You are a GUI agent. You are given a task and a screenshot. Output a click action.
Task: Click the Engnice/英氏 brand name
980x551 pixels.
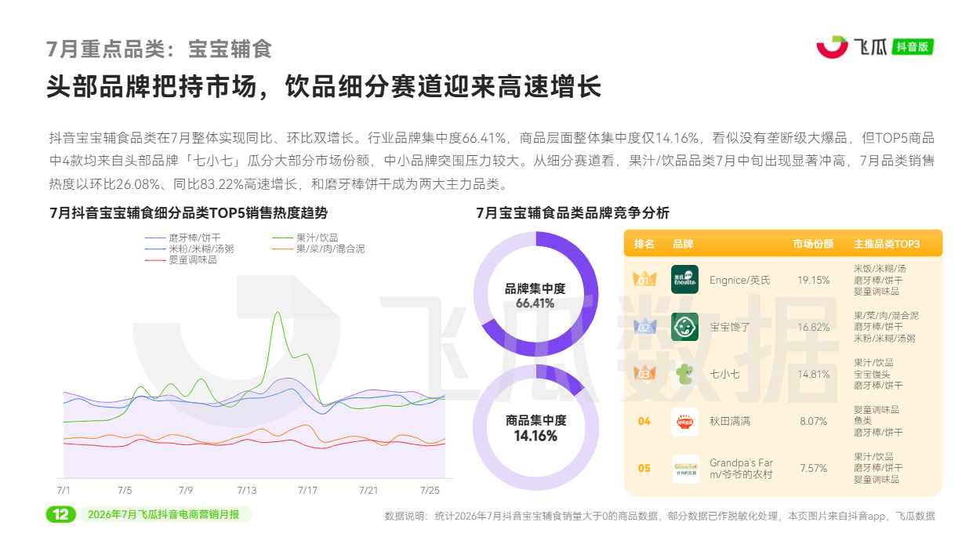739,280
